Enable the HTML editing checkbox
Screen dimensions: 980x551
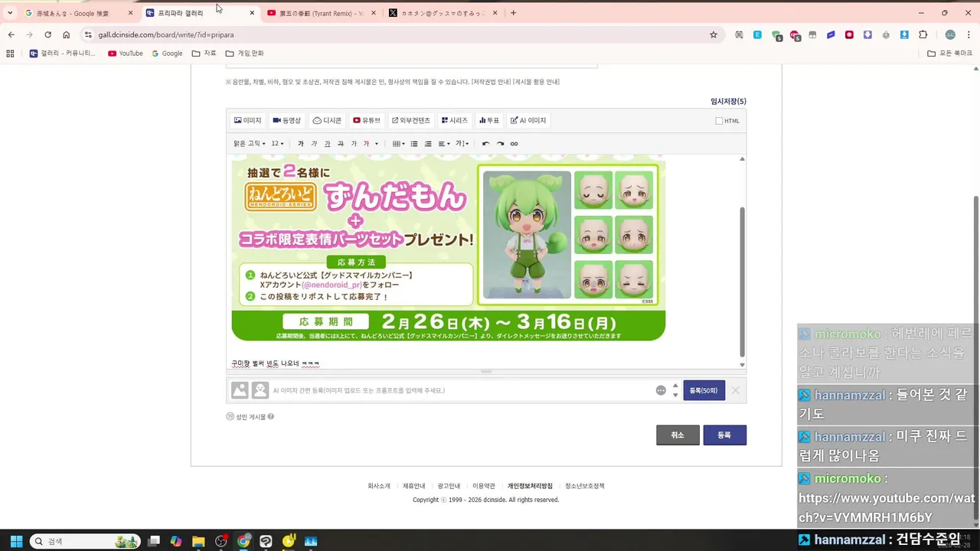coord(719,121)
